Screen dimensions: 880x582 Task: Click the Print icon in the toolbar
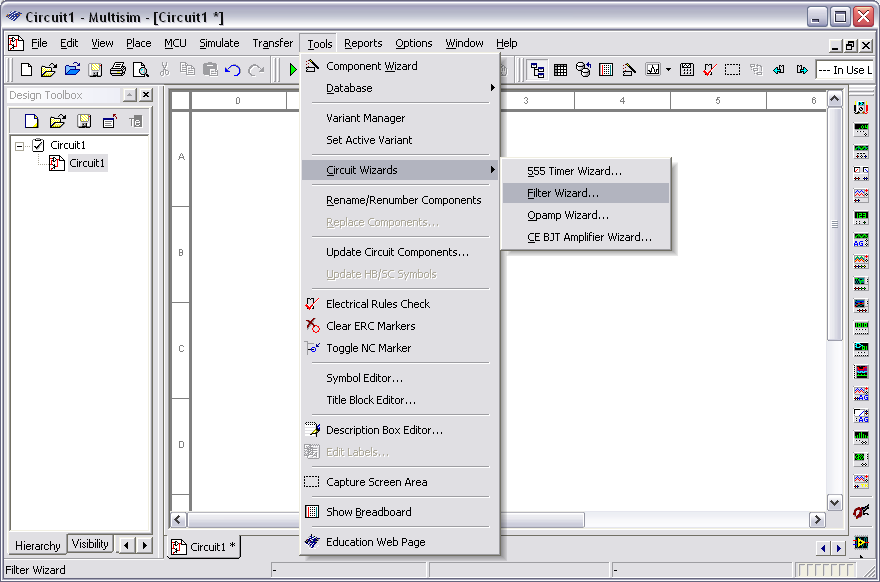tap(118, 70)
